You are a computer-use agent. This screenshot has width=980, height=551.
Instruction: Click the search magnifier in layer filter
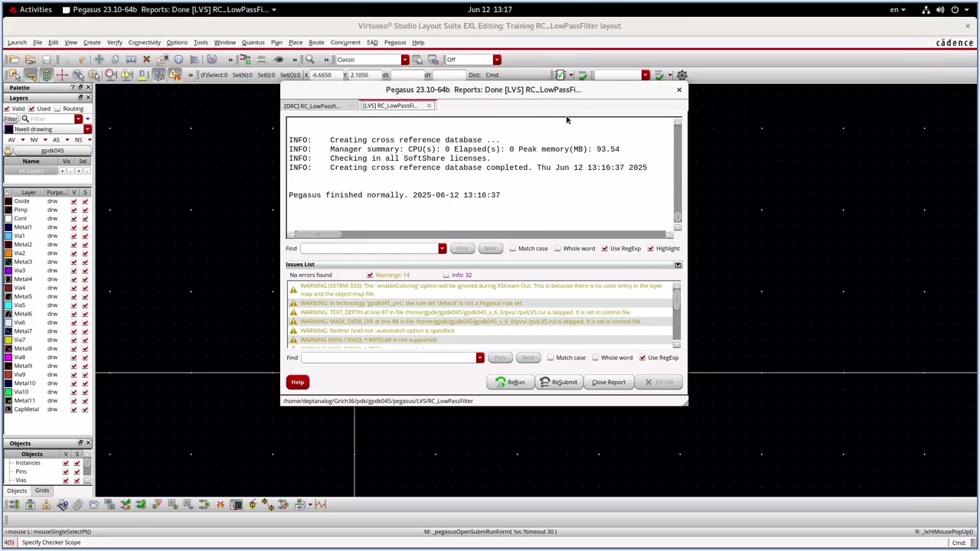click(25, 119)
